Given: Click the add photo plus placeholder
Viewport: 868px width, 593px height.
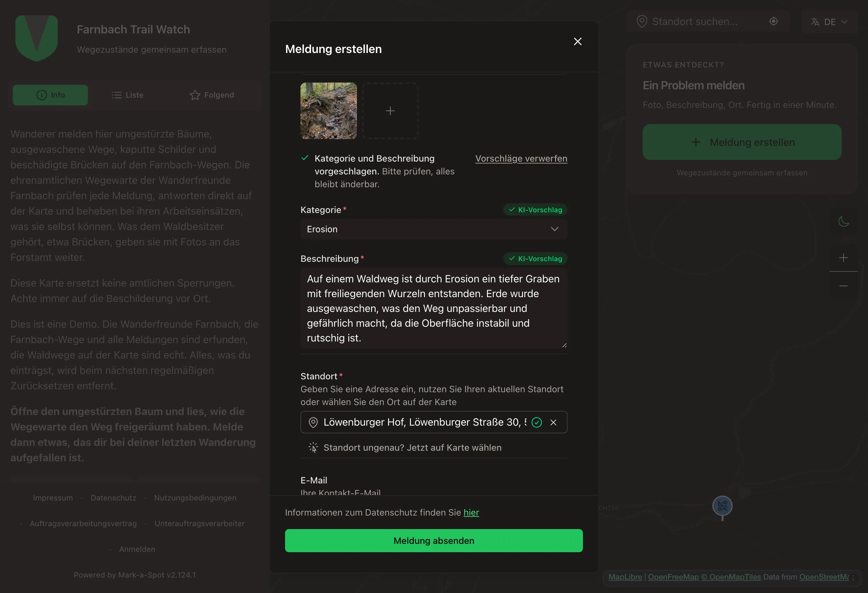Looking at the screenshot, I should [x=390, y=111].
